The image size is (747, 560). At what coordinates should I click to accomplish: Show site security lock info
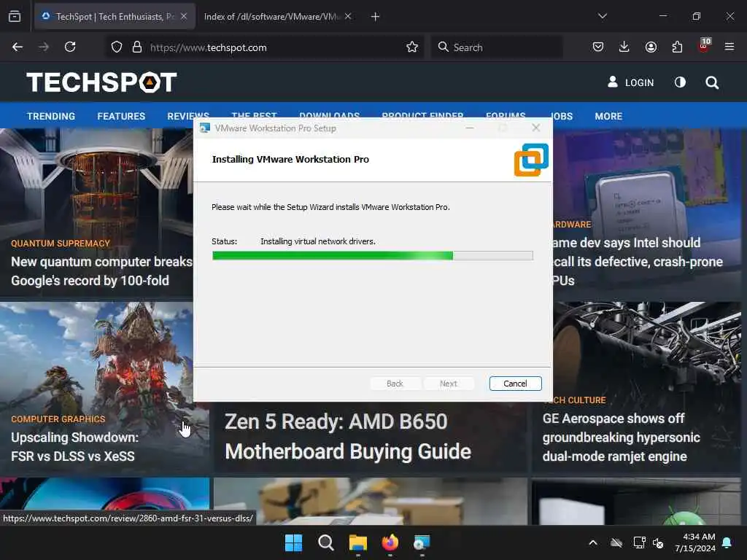click(x=137, y=47)
